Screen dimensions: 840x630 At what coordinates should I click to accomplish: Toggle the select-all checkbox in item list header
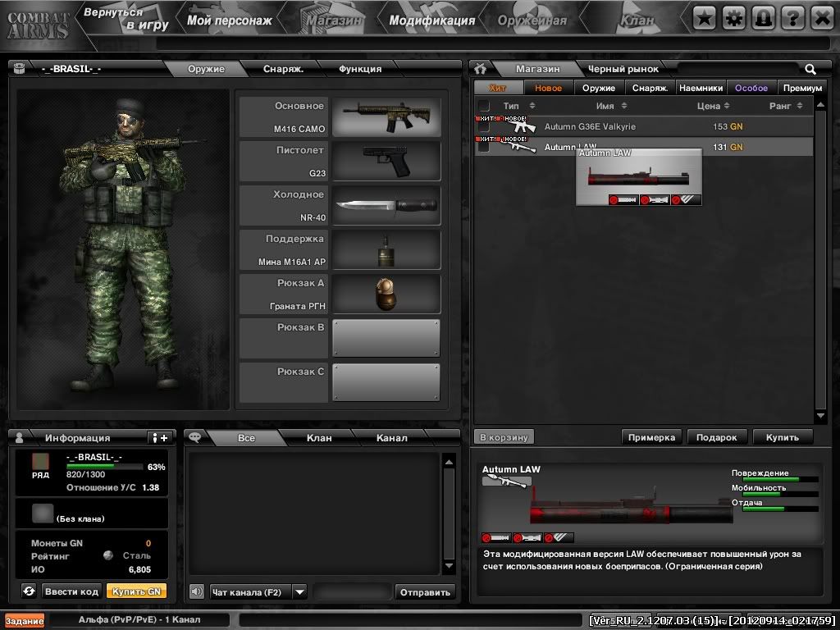click(482, 104)
